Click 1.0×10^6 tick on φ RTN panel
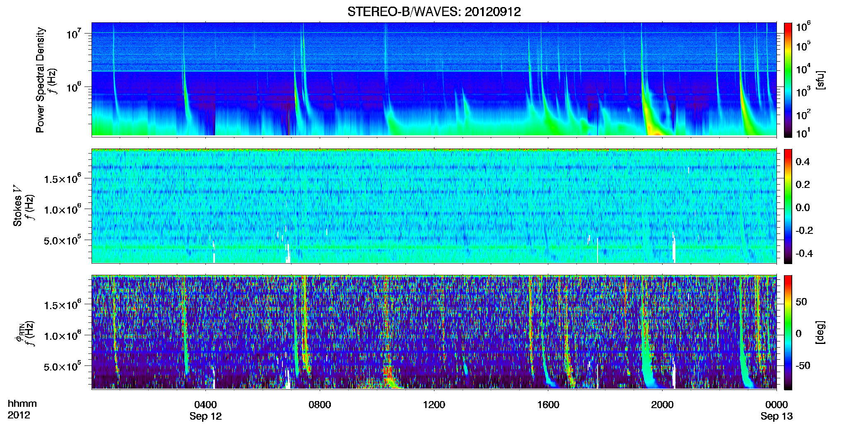Image resolution: width=868 pixels, height=447 pixels. point(63,336)
